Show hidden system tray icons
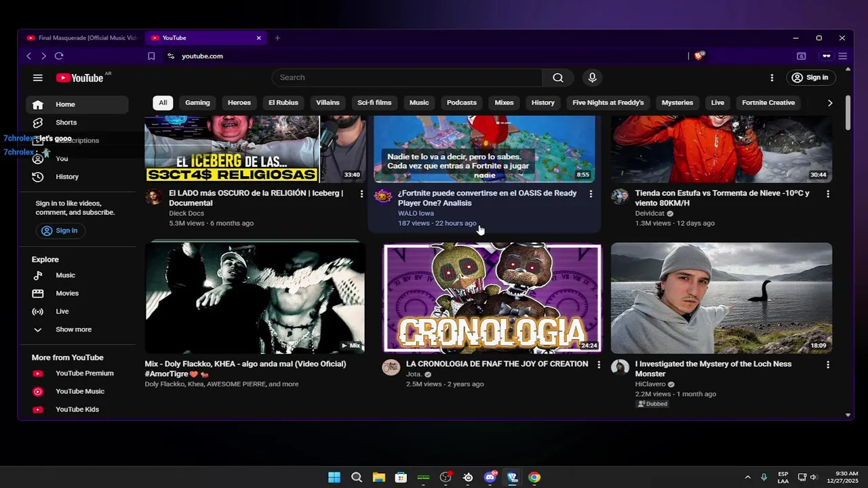Viewport: 868px width, 488px height. pyautogui.click(x=747, y=477)
